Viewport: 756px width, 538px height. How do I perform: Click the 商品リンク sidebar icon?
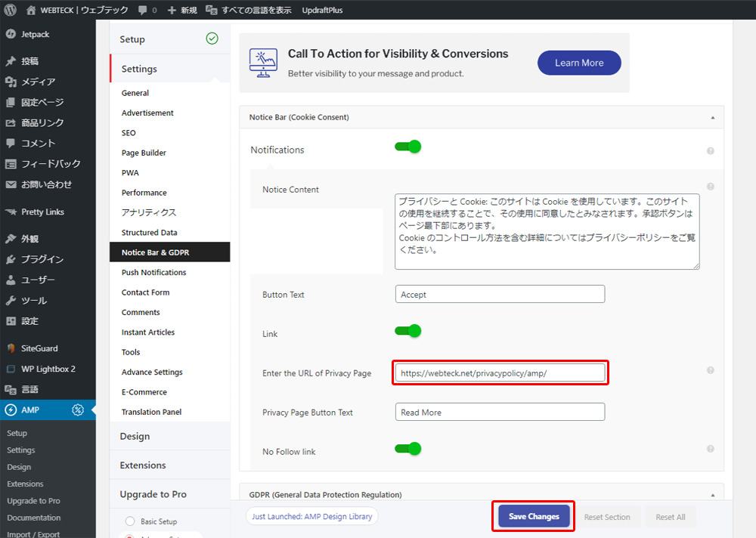pos(11,123)
